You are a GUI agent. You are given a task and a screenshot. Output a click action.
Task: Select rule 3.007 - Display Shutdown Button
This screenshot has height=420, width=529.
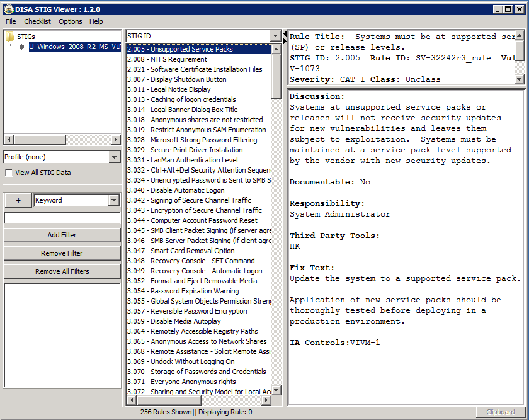click(199, 79)
